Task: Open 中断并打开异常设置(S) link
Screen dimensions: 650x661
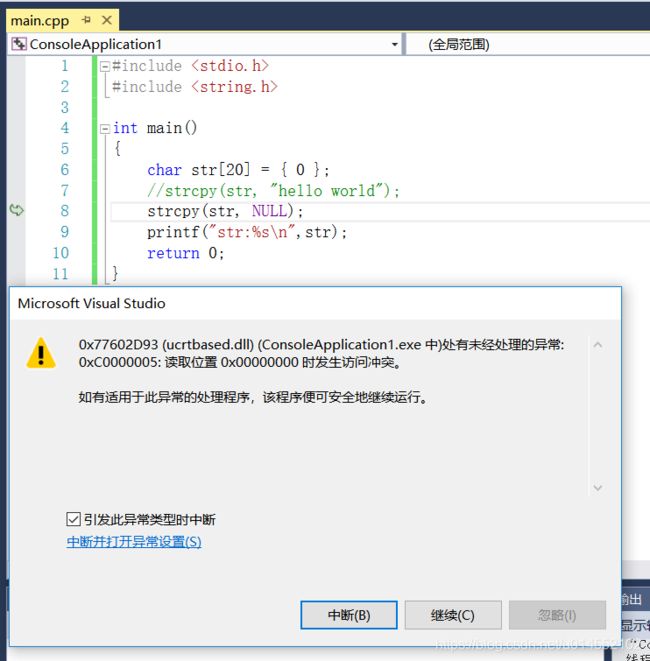Action: (134, 542)
